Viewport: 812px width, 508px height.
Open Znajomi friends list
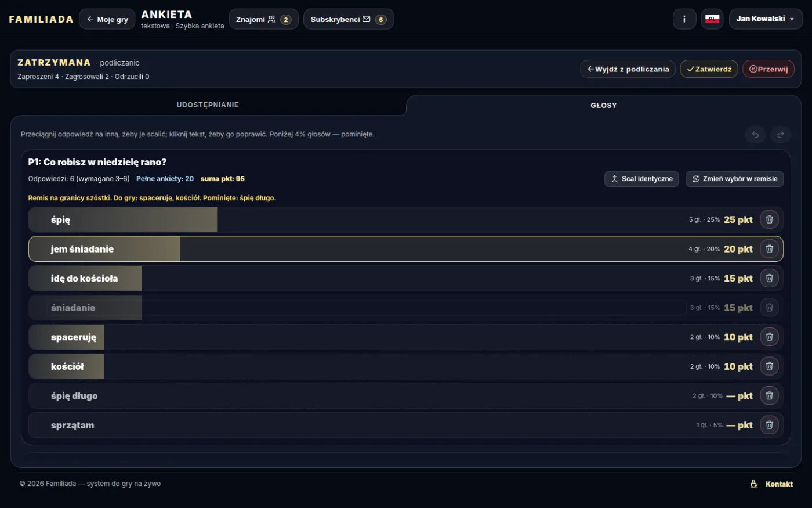tap(264, 19)
